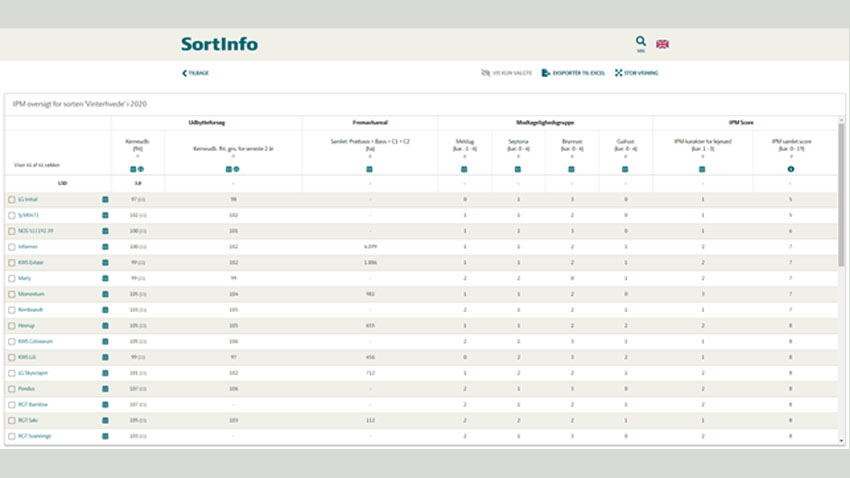Tick the checkbox for Momentum
The width and height of the screenshot is (850, 478).
click(x=12, y=294)
